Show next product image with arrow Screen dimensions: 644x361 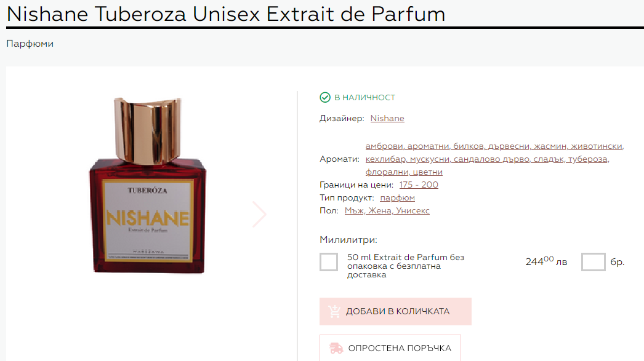click(x=259, y=214)
